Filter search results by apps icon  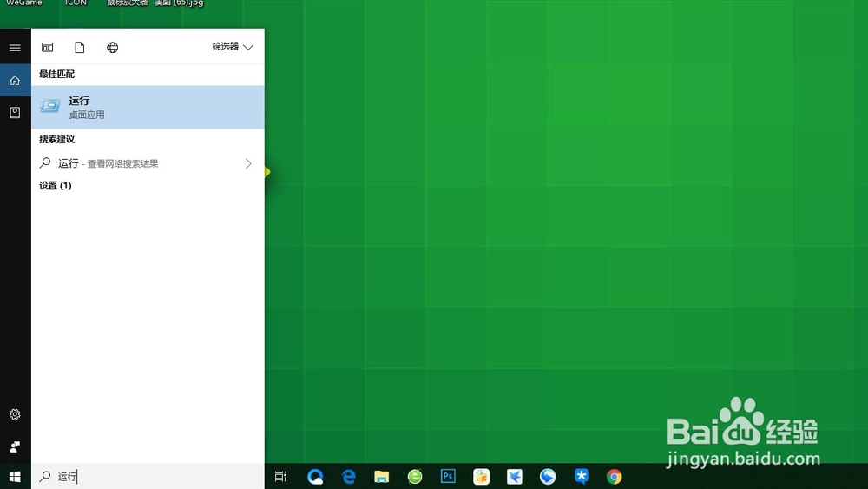(48, 47)
